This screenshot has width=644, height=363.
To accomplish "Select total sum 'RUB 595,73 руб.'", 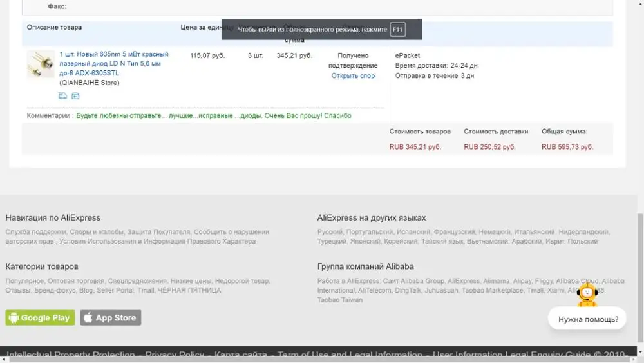I will [567, 147].
